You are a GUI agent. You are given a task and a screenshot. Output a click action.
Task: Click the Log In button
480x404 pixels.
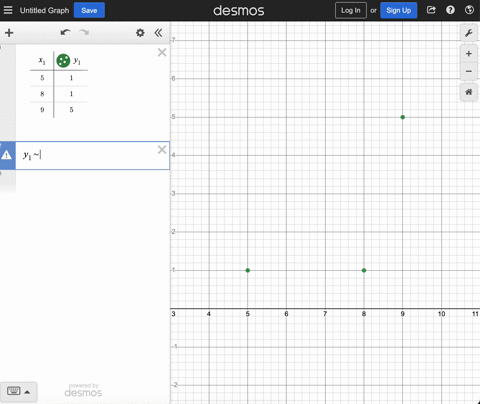pyautogui.click(x=351, y=10)
